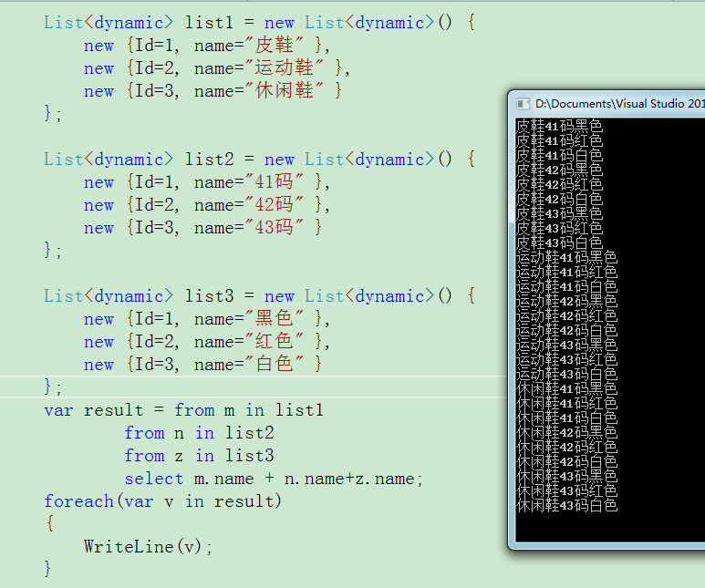Click the code line with name="休闲鞋"
The height and width of the screenshot is (588, 705).
(x=213, y=91)
